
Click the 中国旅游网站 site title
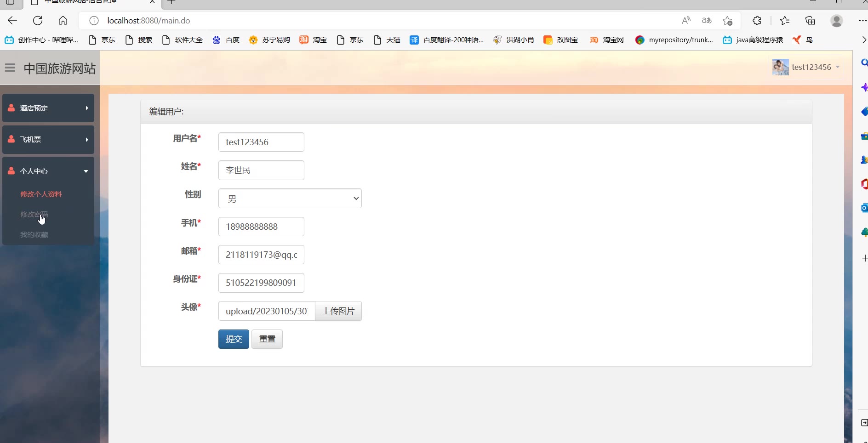(60, 68)
